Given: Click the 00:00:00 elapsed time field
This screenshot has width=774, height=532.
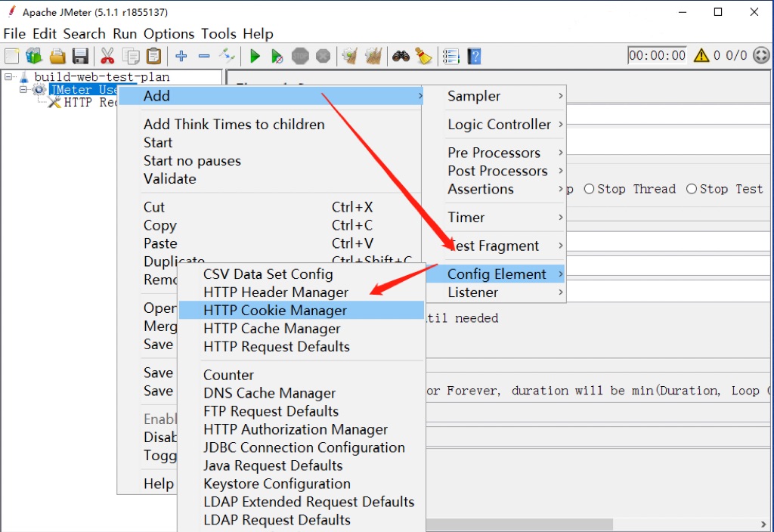Looking at the screenshot, I should (x=657, y=55).
